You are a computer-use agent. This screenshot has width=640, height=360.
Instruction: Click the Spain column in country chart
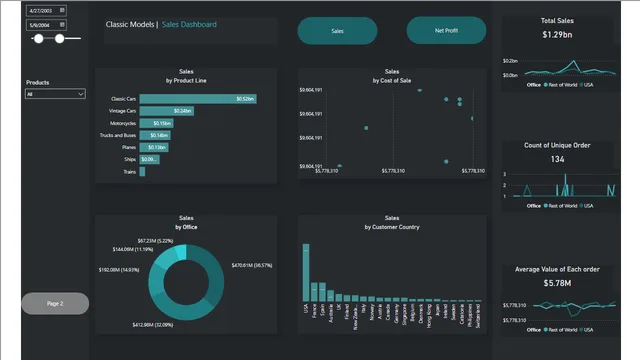pos(322,292)
